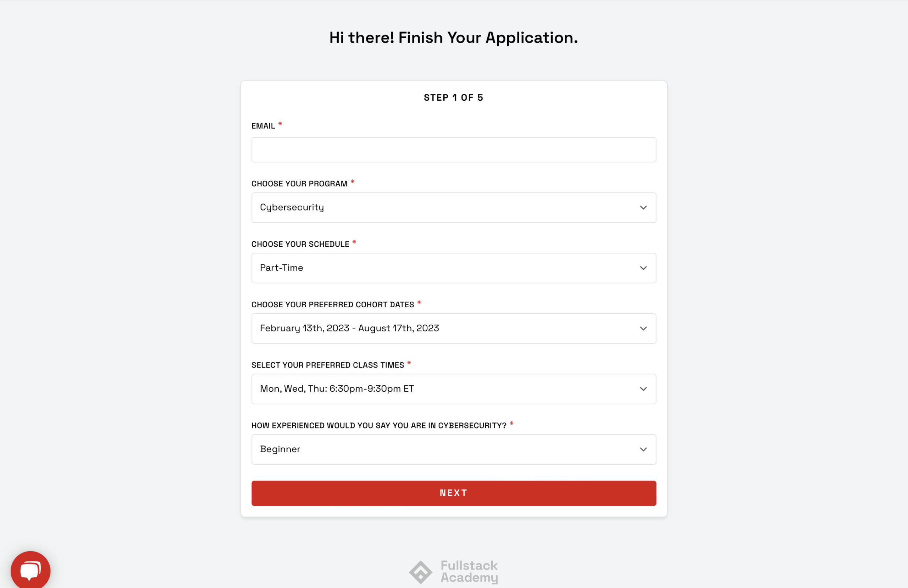Viewport: 908px width, 588px height.
Task: Click the chevron arrow beside Cybersecurity
Action: click(x=643, y=208)
